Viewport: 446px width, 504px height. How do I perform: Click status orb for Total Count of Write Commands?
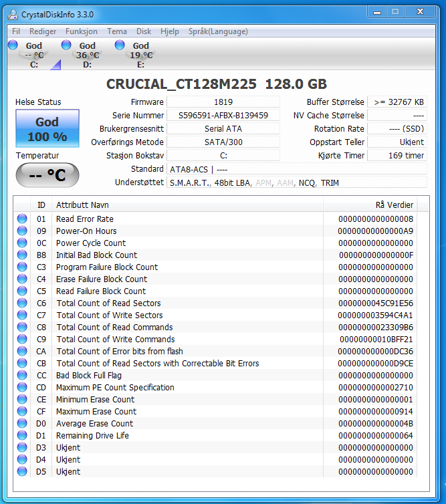(22, 339)
